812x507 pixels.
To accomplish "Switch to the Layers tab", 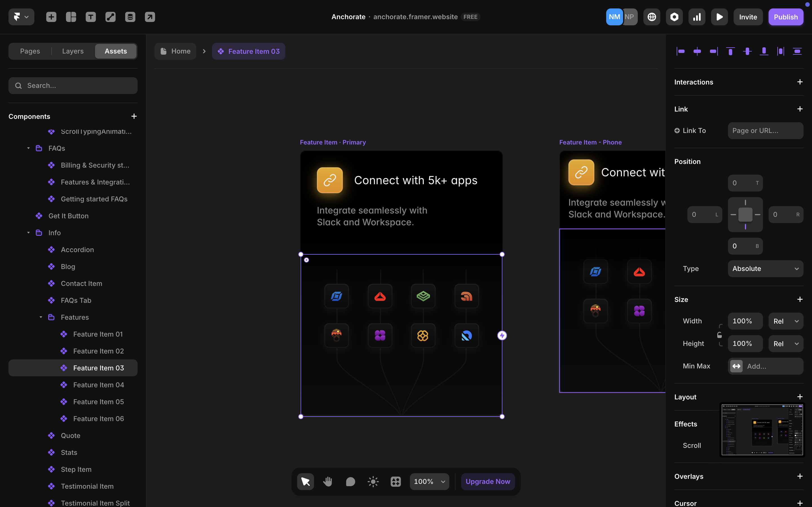I will pyautogui.click(x=73, y=51).
